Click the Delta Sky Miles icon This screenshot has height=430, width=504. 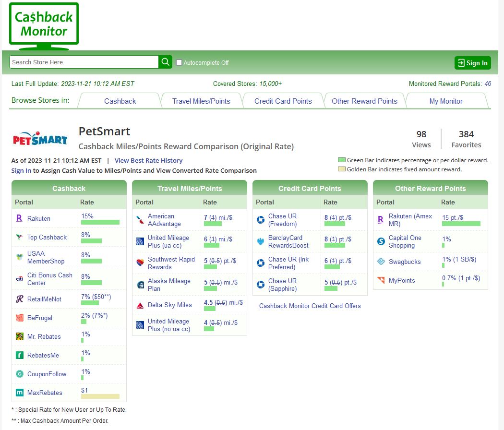[x=140, y=305]
